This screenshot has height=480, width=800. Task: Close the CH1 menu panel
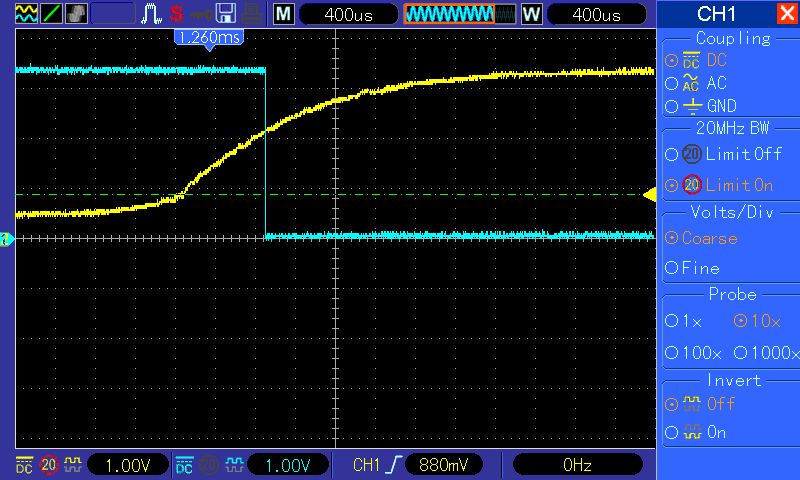point(787,13)
